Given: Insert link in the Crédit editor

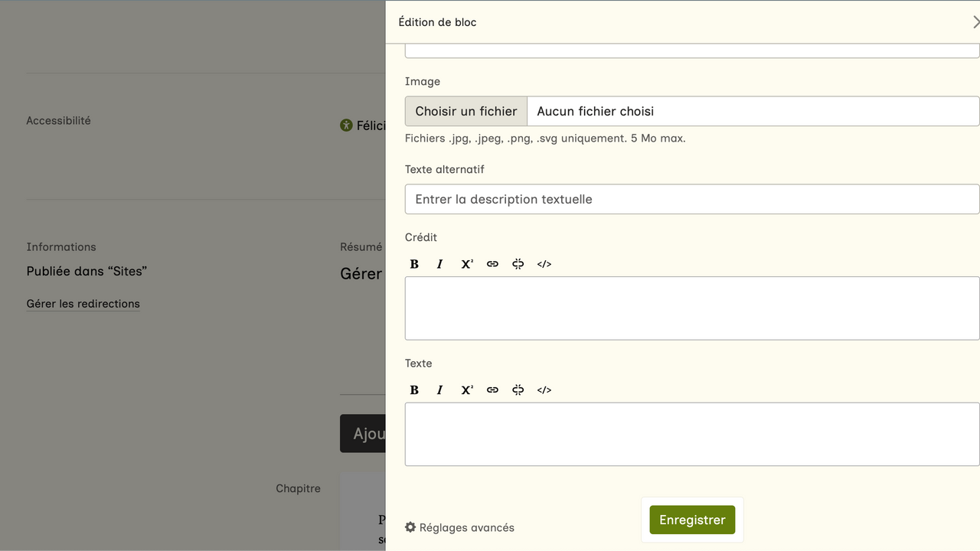Looking at the screenshot, I should pos(492,264).
